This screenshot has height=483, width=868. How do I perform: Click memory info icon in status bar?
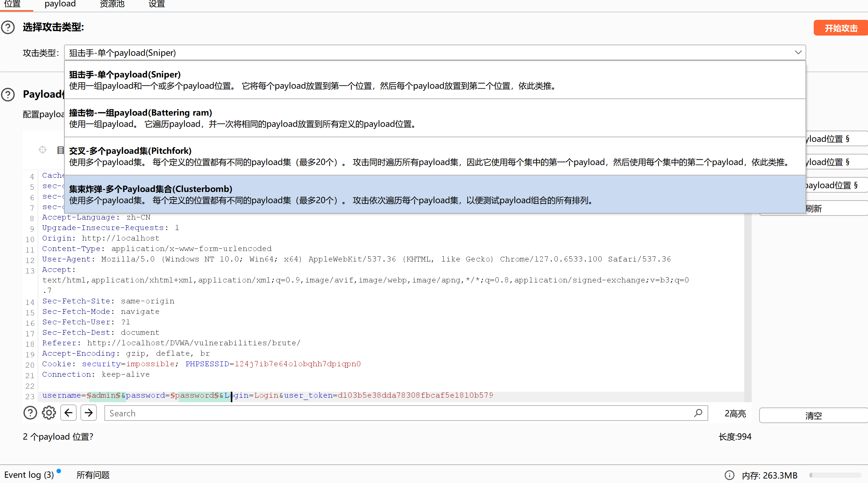[x=729, y=475]
